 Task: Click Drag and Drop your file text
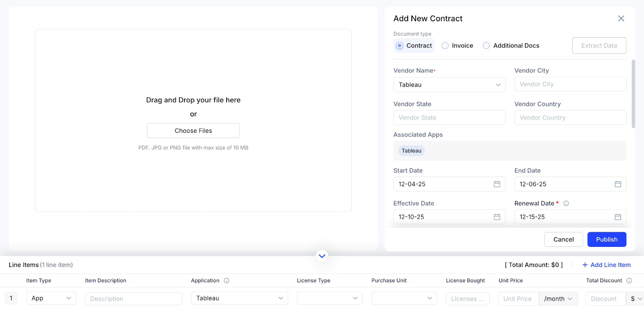tap(193, 100)
